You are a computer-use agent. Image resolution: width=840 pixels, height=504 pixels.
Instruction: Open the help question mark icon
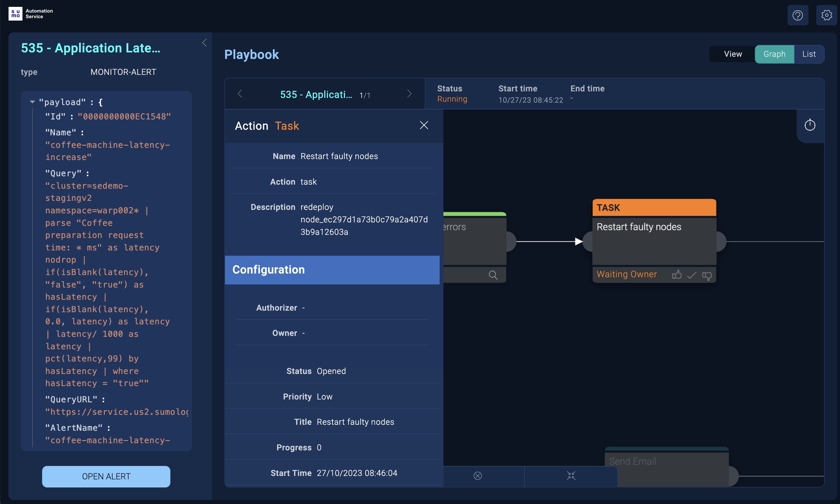[x=798, y=15]
